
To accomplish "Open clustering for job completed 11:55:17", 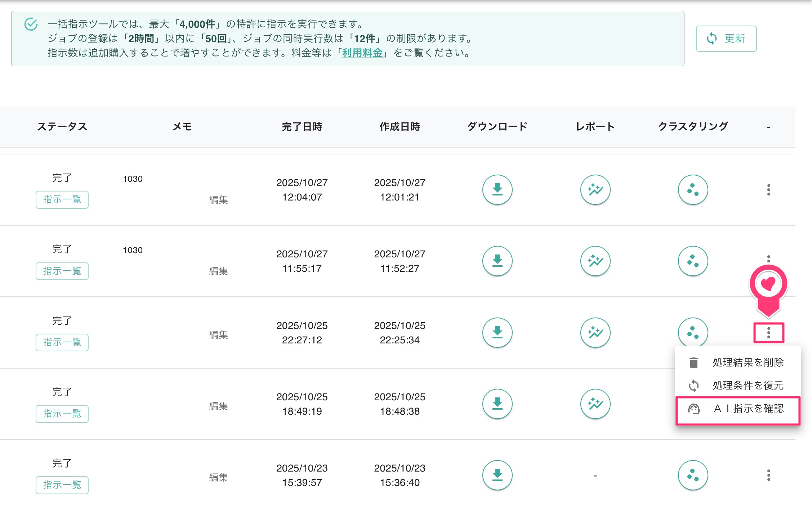I will [693, 261].
